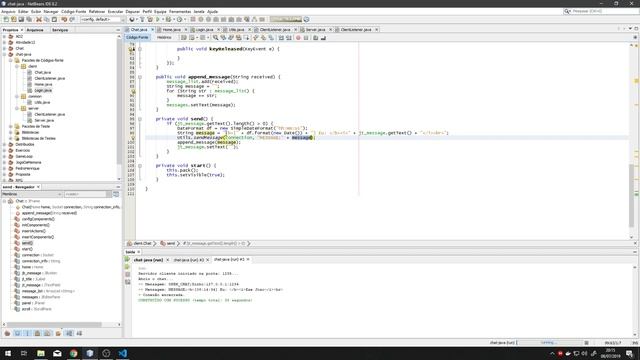Screen dimensions: 640x360
Task: Toggle Show Inner Classes navigator filter
Action: pyautogui.click(x=47, y=333)
